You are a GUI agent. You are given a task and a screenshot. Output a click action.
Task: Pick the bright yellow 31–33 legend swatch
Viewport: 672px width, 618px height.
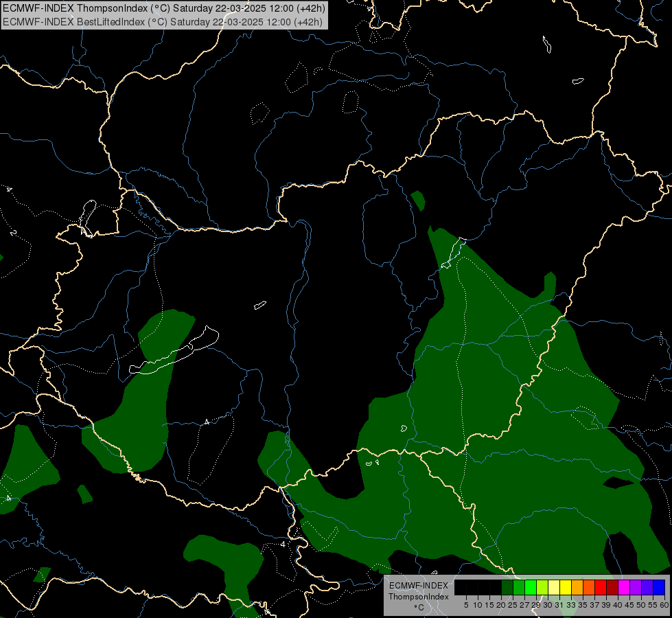(566, 588)
